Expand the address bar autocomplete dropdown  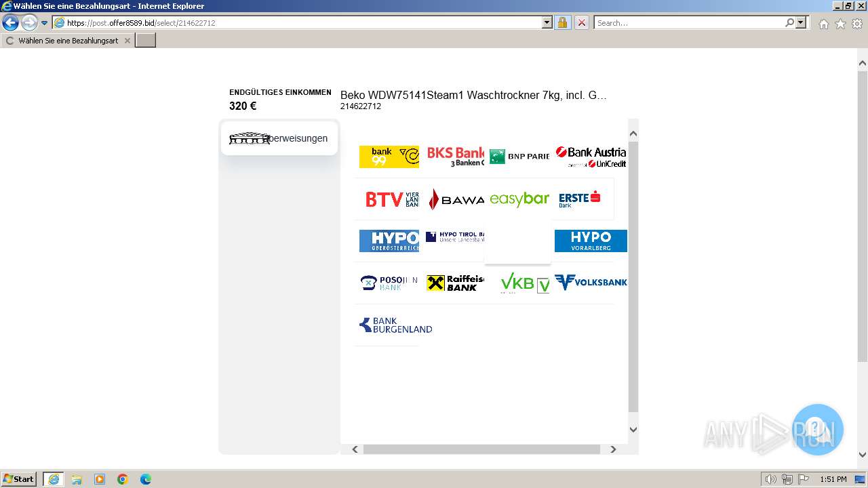pos(547,22)
